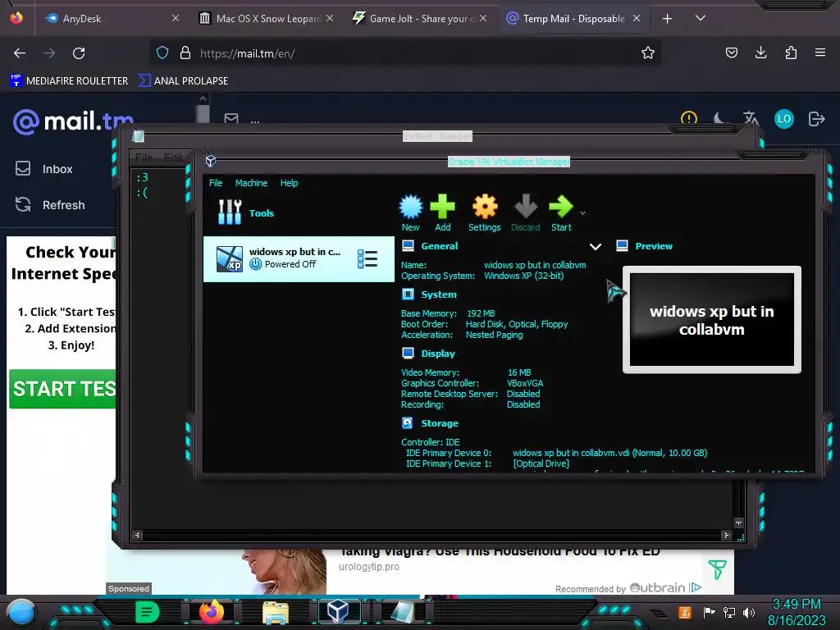
Task: Go back in Firefox
Action: [20, 53]
